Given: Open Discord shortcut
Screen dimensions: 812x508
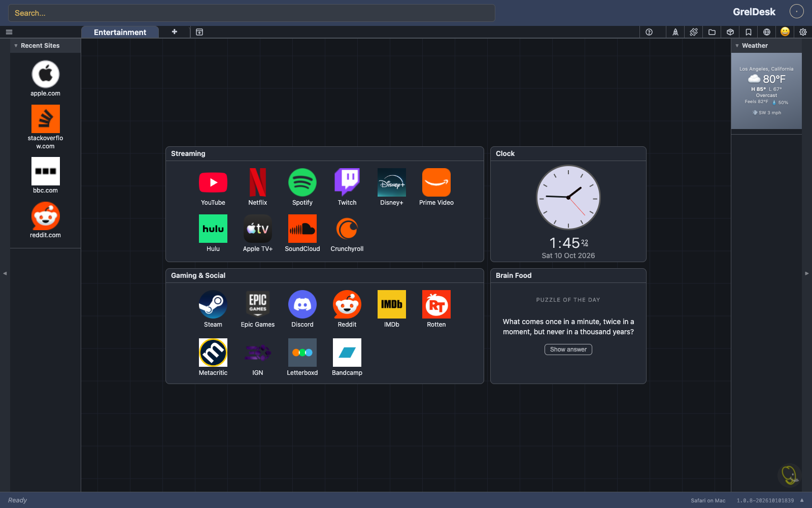Looking at the screenshot, I should point(302,309).
